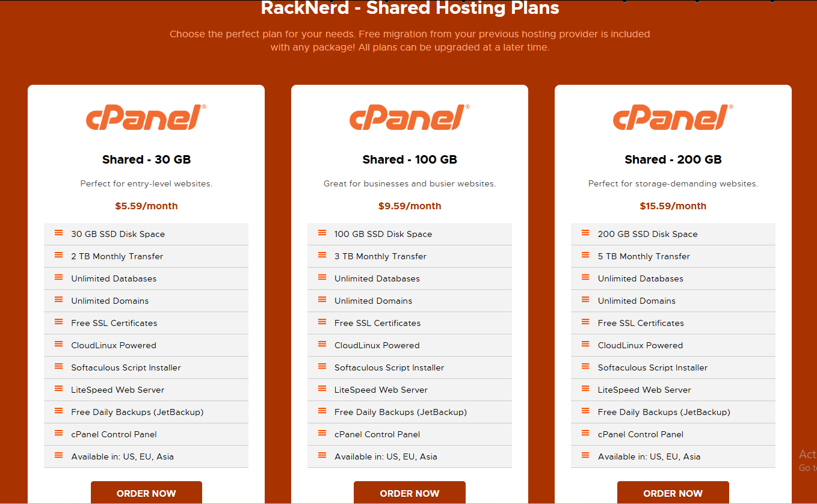Click 'Available in: US, EU, Asia' in 30 GB plan
Image resolution: width=817 pixels, height=504 pixels.
pos(122,456)
